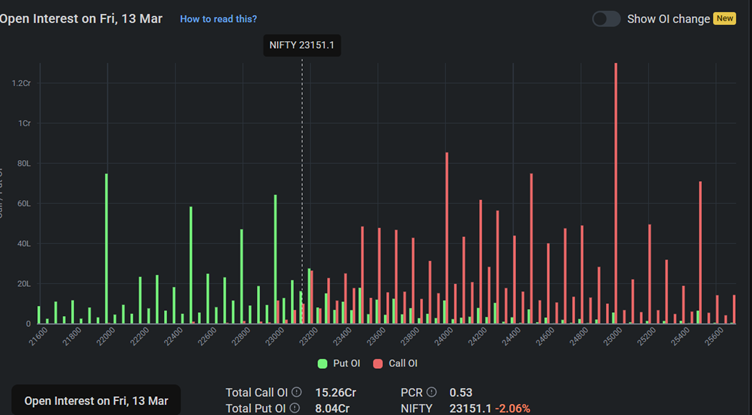752x415 pixels.
Task: Toggle the Show OI change switch
Action: tap(606, 19)
